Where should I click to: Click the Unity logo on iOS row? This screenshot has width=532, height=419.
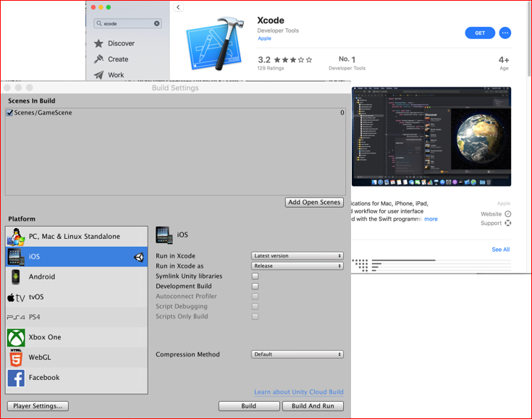click(x=139, y=257)
